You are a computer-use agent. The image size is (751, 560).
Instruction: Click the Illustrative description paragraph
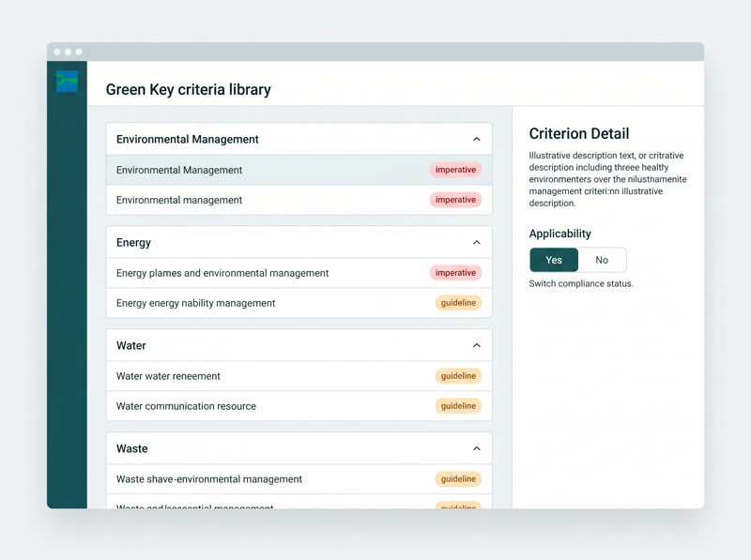coord(607,179)
